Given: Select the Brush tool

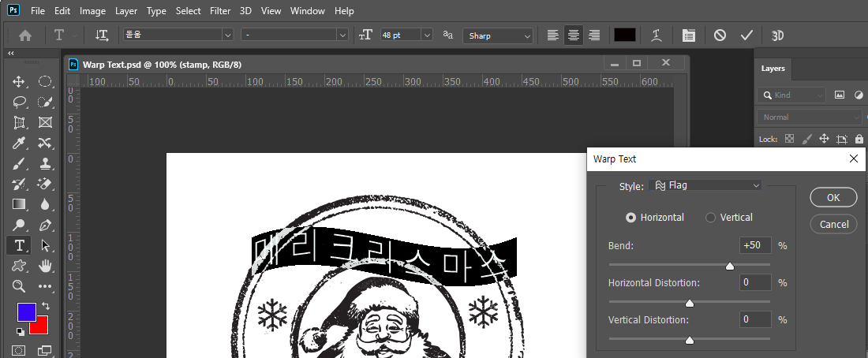Looking at the screenshot, I should click(19, 164).
